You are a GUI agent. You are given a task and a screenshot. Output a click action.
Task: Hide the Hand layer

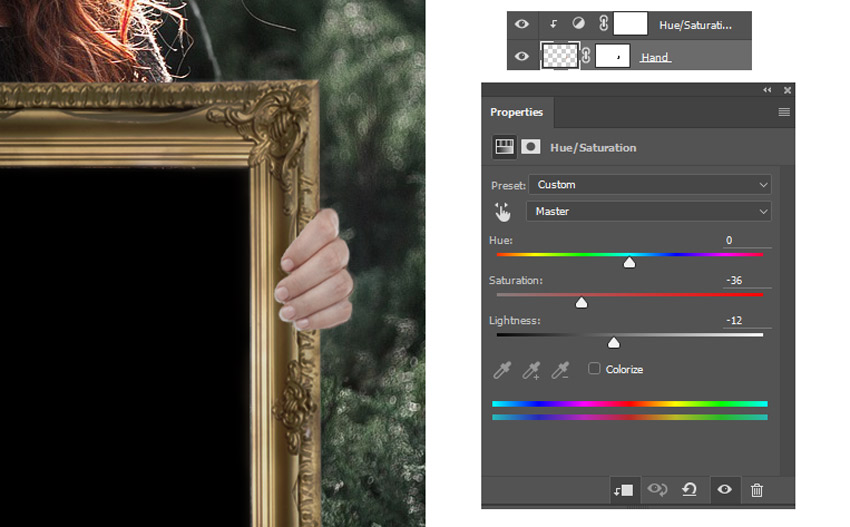(521, 56)
